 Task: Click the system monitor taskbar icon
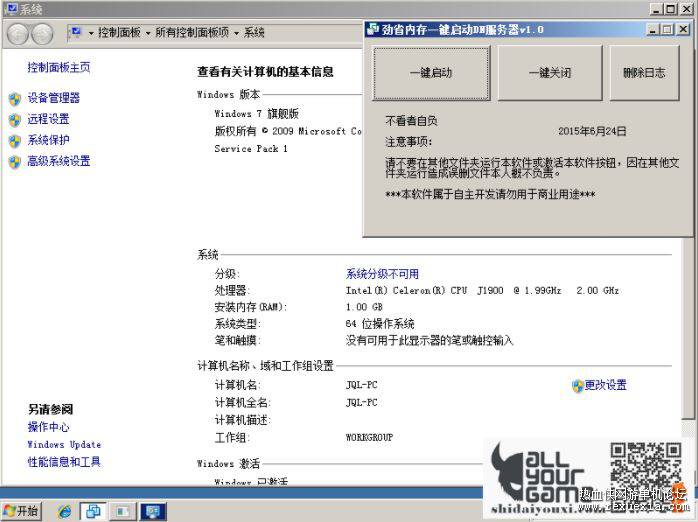coord(153,511)
